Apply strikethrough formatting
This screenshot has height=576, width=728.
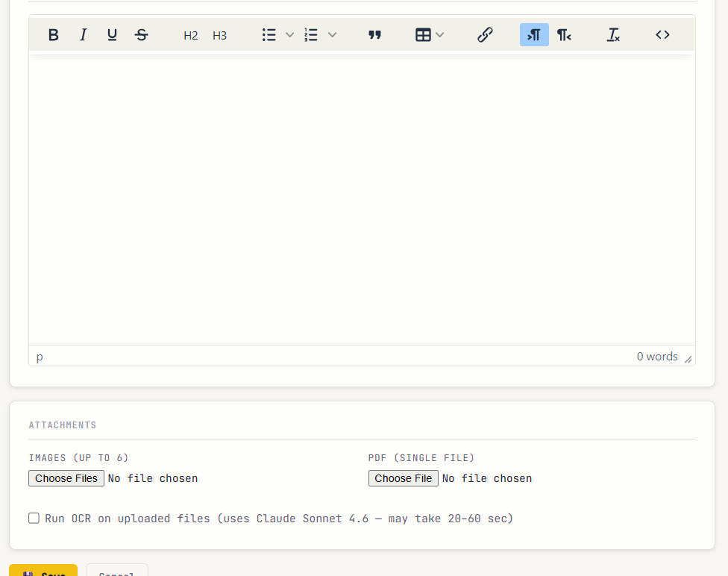point(141,35)
